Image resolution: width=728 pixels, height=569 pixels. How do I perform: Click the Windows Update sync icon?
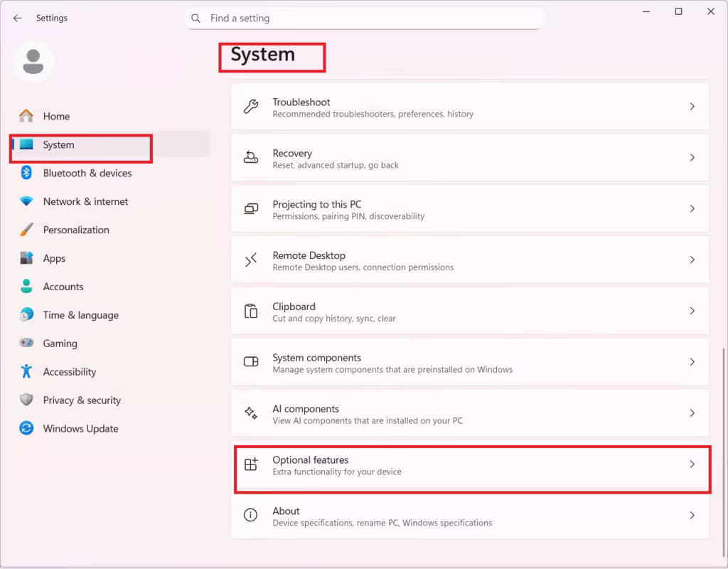tap(26, 427)
